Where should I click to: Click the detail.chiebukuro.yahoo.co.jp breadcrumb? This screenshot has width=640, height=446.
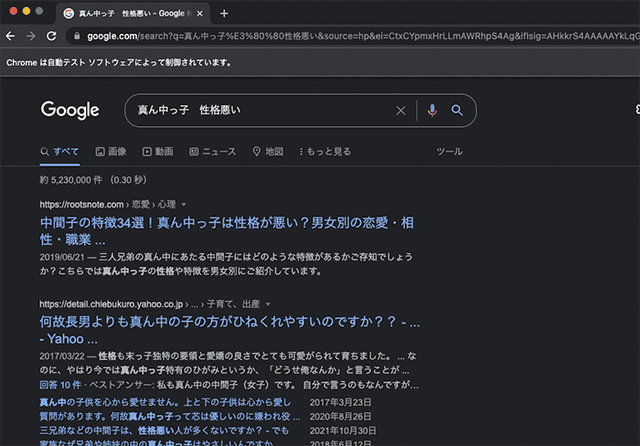(x=111, y=304)
